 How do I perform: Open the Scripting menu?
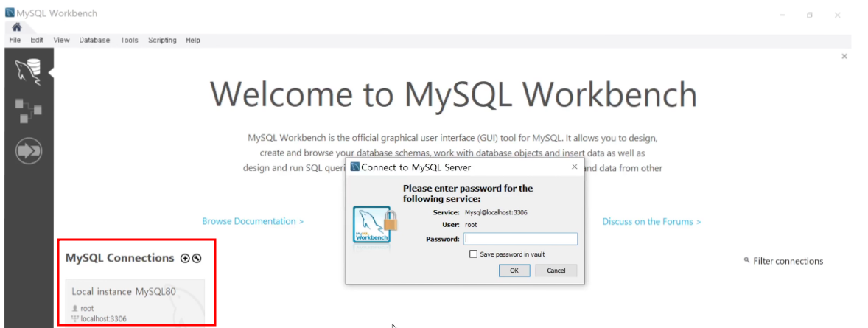pyautogui.click(x=162, y=40)
